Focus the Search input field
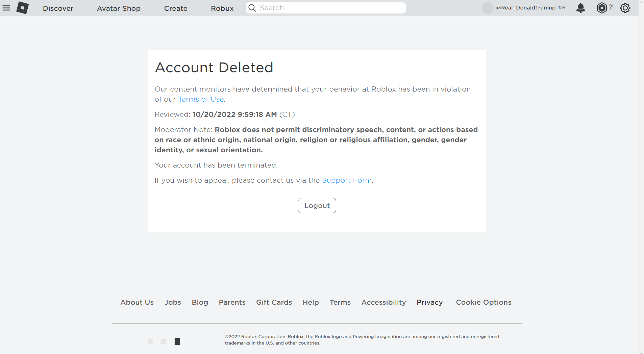Image resolution: width=644 pixels, height=354 pixels. tap(326, 8)
